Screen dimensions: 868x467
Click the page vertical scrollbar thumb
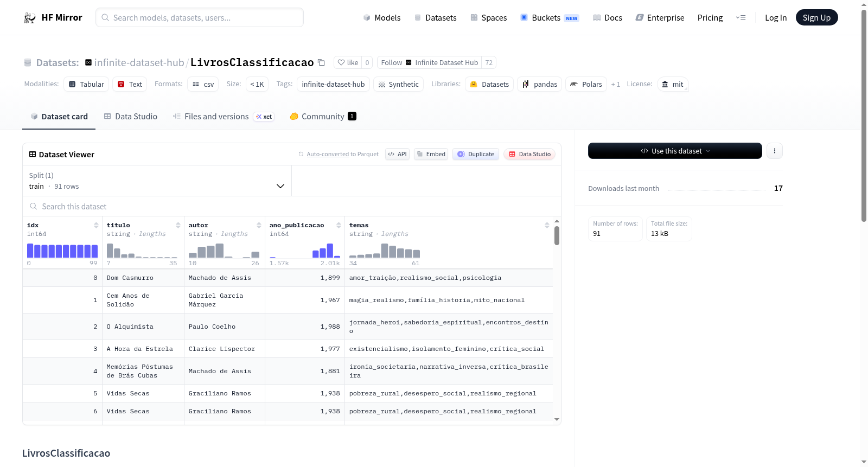tap(864, 115)
